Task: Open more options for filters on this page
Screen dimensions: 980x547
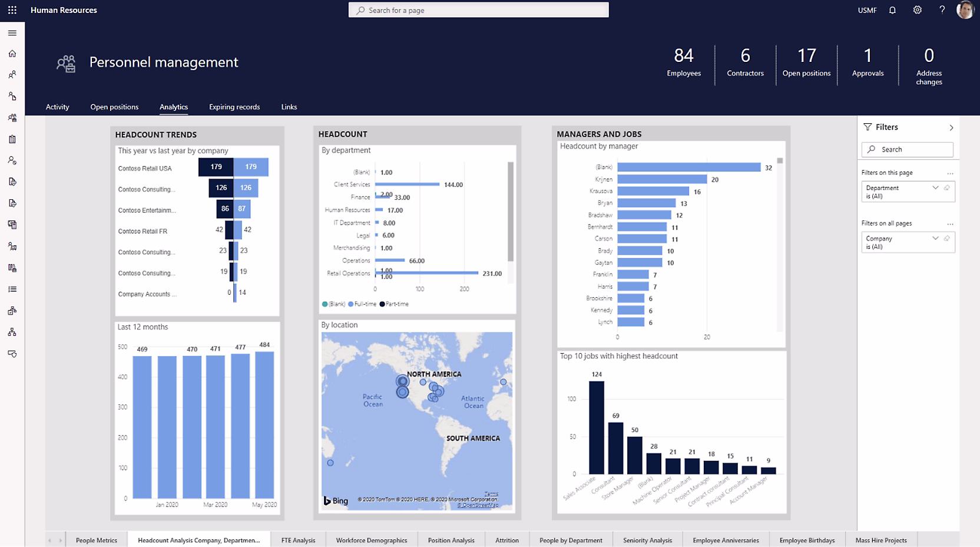Action: 950,173
